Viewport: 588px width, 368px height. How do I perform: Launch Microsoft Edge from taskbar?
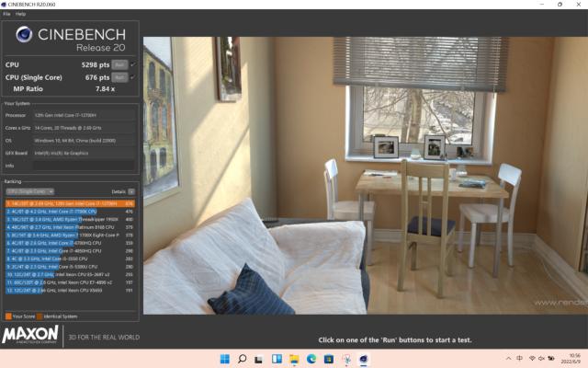311,359
